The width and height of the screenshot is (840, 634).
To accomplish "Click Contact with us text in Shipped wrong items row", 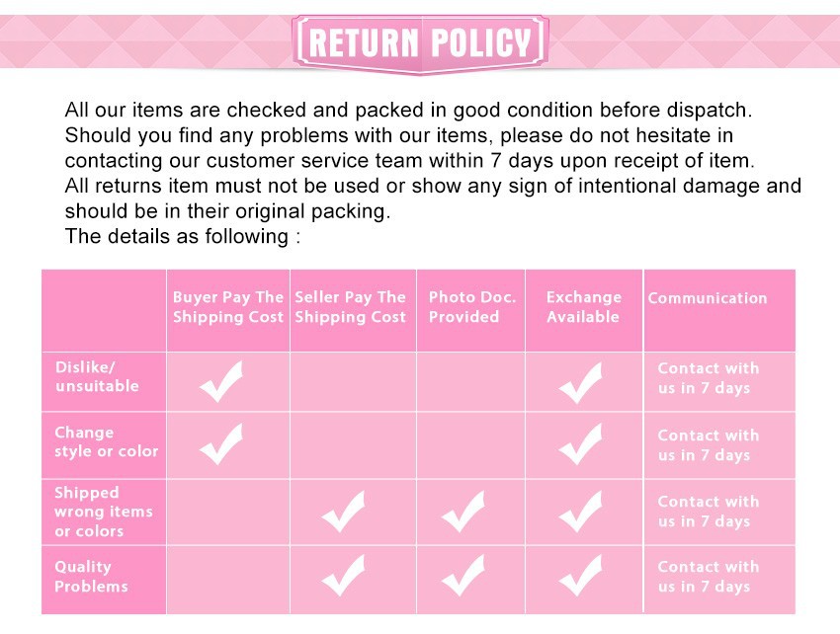I will tap(709, 512).
